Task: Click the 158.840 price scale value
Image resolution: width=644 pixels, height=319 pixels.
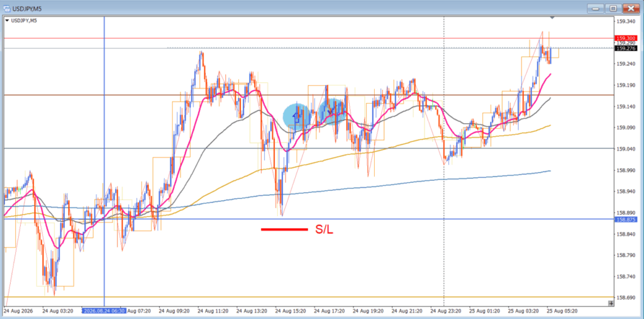Action: point(626,234)
